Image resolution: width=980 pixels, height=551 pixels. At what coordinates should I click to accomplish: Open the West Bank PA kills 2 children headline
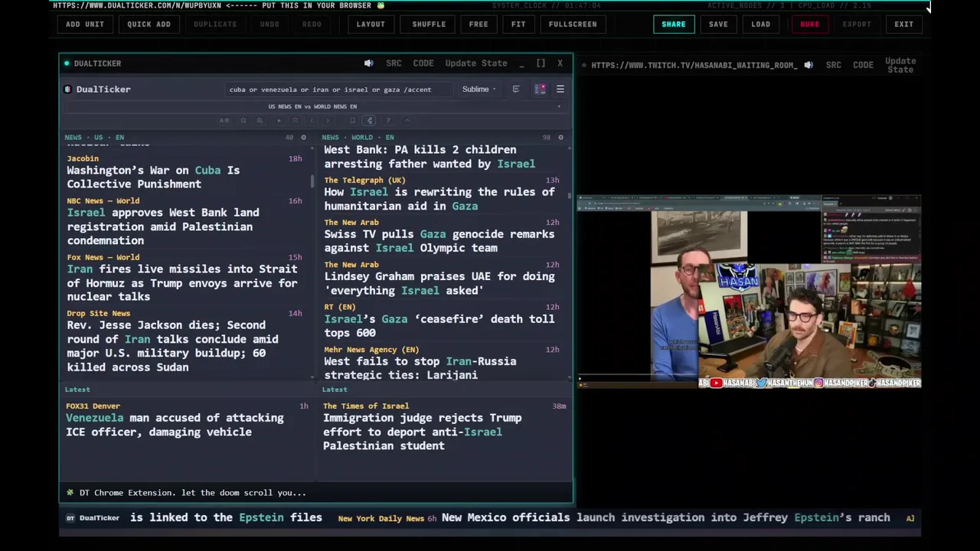pyautogui.click(x=430, y=157)
